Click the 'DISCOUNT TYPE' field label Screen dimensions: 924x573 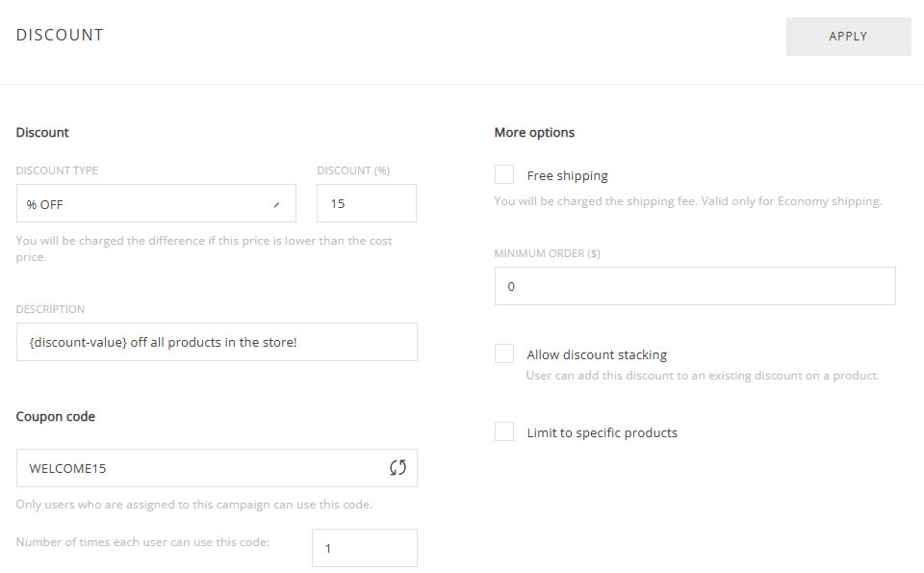57,171
